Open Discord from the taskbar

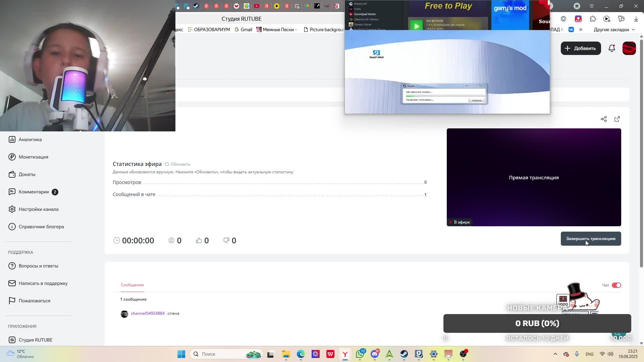[375, 354]
